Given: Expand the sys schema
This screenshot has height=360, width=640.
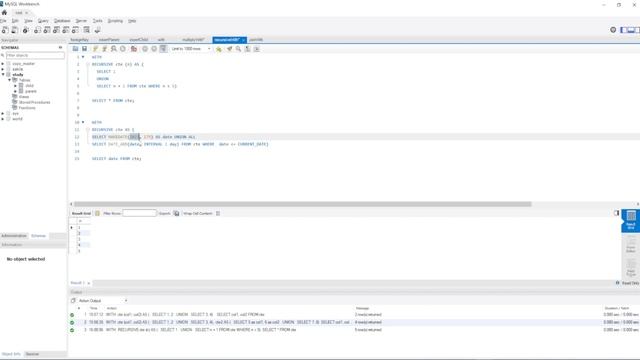Looking at the screenshot, I should [x=3, y=113].
